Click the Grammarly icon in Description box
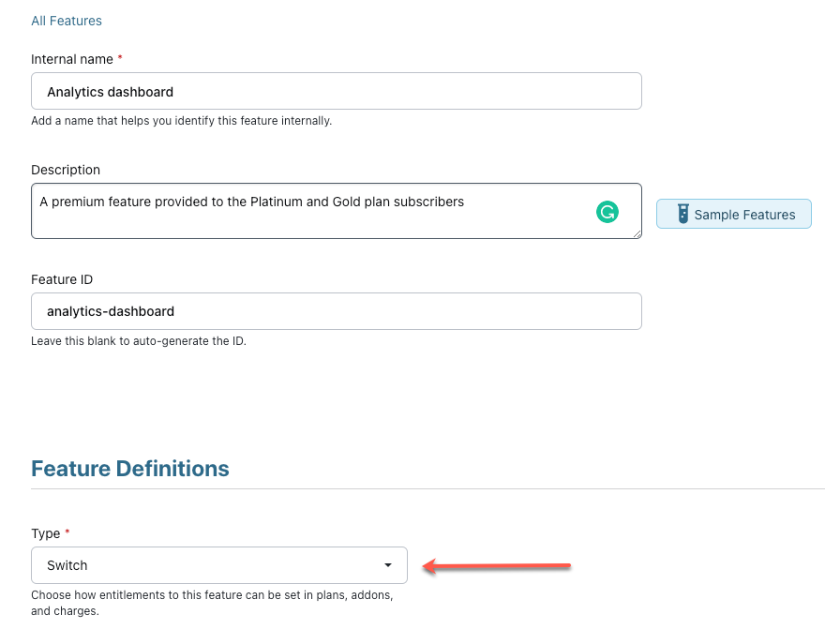Image resolution: width=825 pixels, height=644 pixels. pyautogui.click(x=607, y=213)
